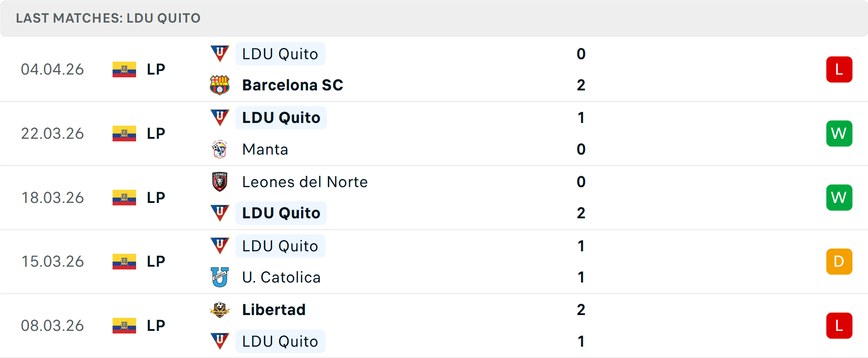The image size is (868, 358).
Task: Click Ecuador flag in 08.03.26 row
Action: pyautogui.click(x=124, y=325)
